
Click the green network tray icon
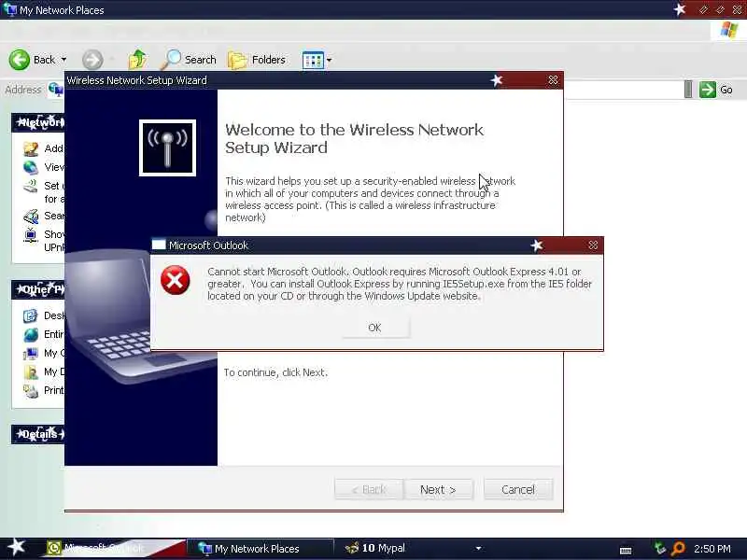pos(660,549)
